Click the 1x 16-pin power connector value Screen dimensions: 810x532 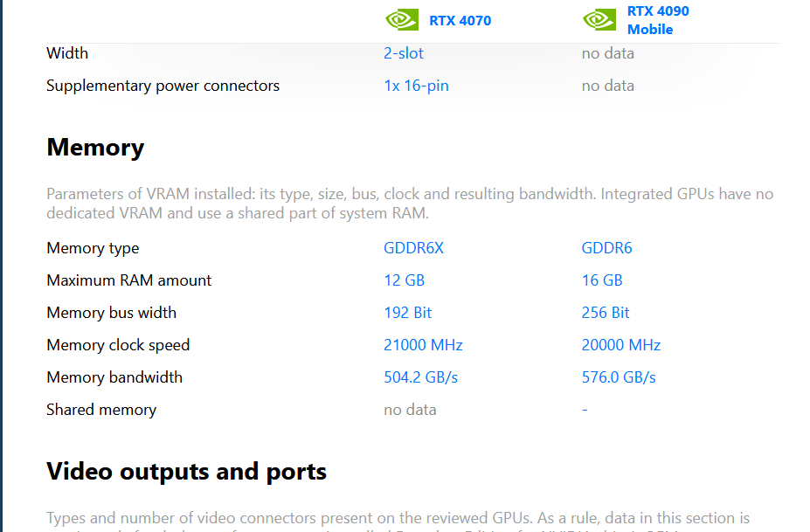[416, 86]
